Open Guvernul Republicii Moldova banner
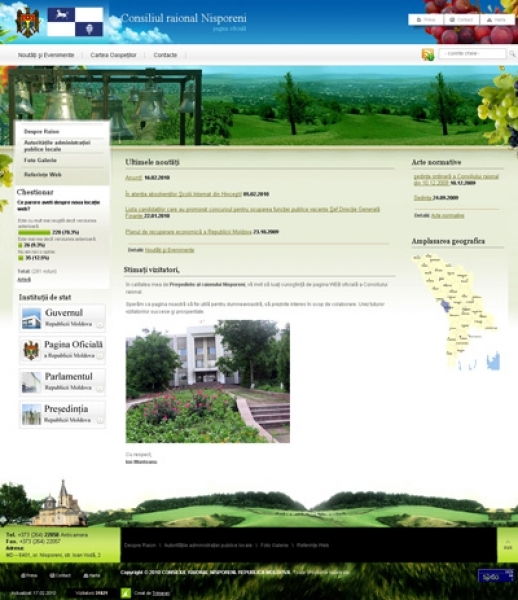Screen dimensions: 518x600 pos(62,318)
